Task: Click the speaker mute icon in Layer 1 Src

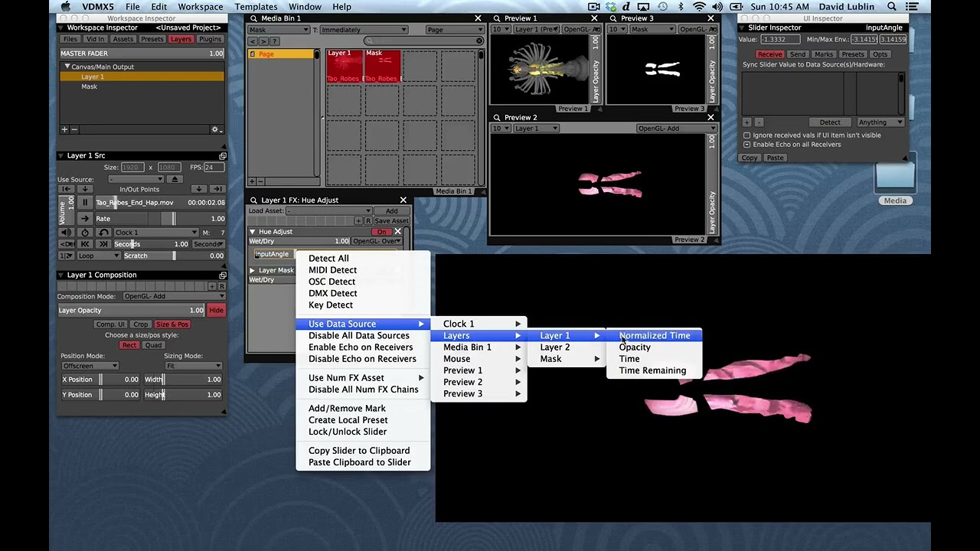Action: tap(67, 233)
